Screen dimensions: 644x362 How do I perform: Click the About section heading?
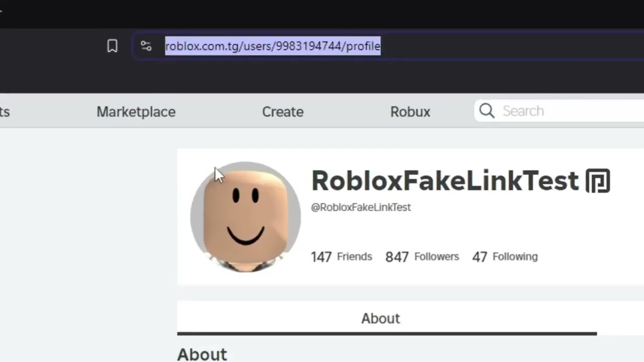pos(202,354)
